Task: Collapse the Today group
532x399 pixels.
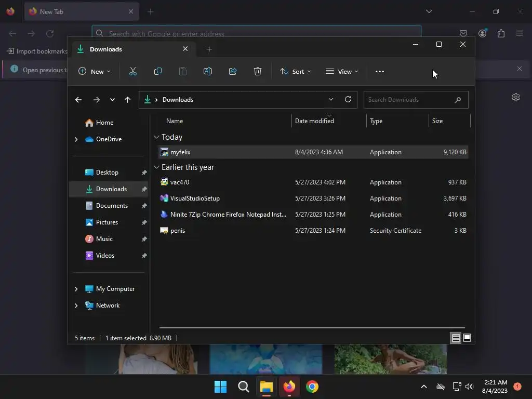Action: tap(156, 137)
